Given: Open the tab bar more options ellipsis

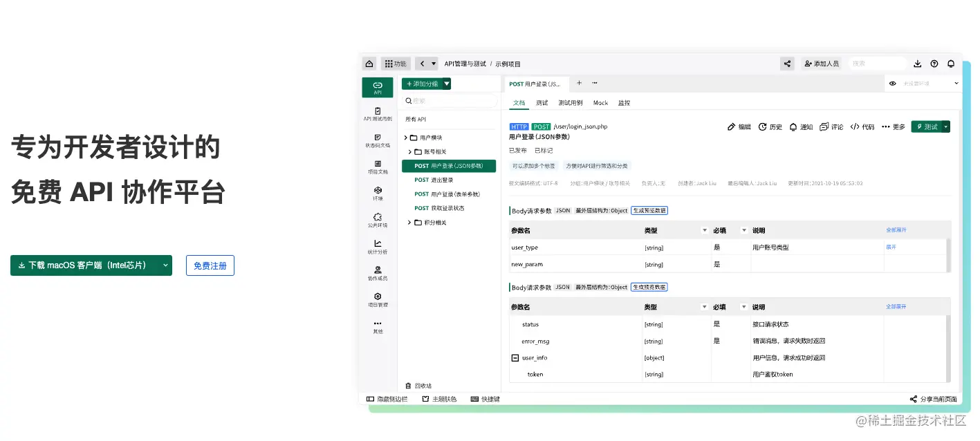Looking at the screenshot, I should (595, 83).
